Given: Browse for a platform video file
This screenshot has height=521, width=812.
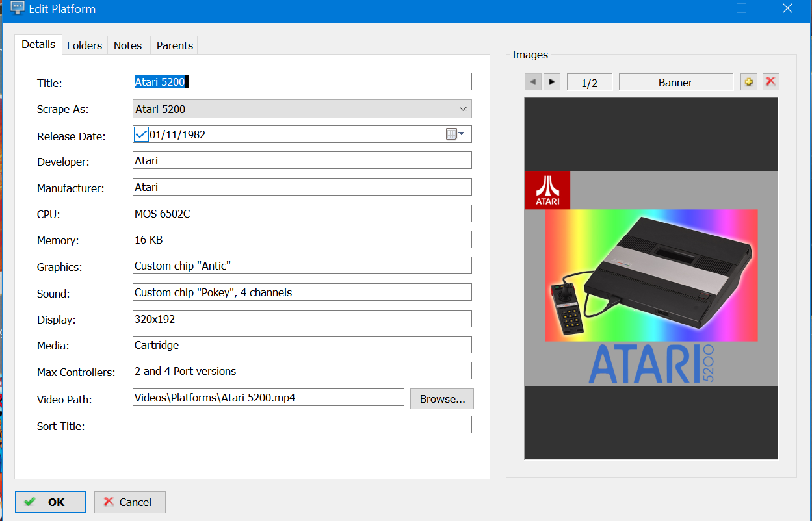Looking at the screenshot, I should (442, 399).
